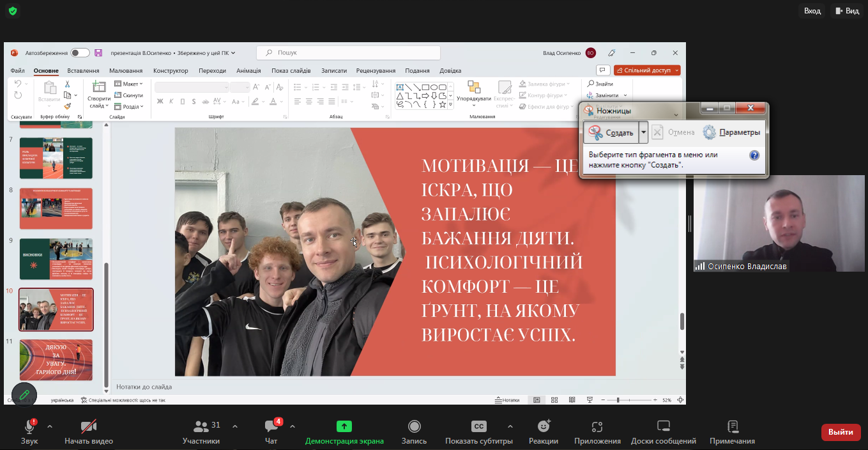The image size is (868, 450).
Task: Open the dropdown arrow next to Создать
Action: coord(644,132)
